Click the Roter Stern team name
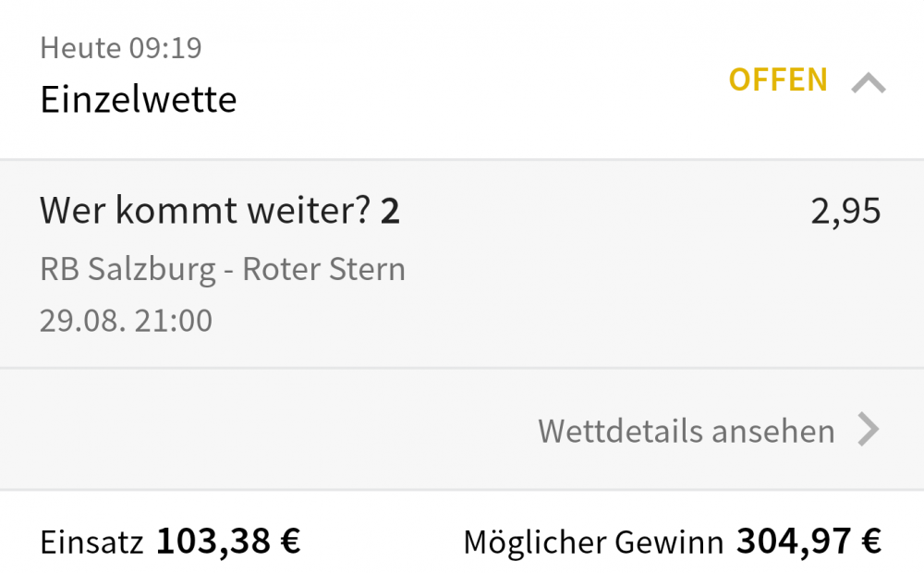Screen dimensions: 924x573 click(324, 270)
